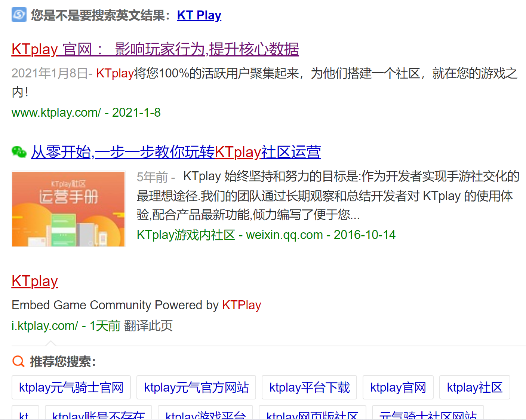526x420 pixels.
Task: Search suggestion 'ktplay平台下载'
Action: coord(310,387)
